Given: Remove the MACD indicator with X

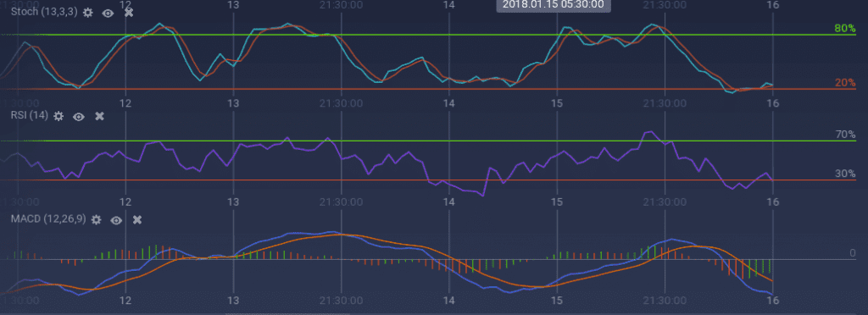Looking at the screenshot, I should [137, 219].
